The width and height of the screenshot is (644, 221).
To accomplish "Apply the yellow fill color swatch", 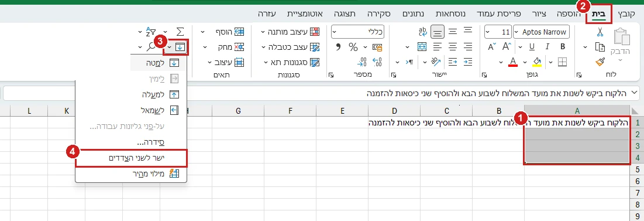I will (537, 62).
